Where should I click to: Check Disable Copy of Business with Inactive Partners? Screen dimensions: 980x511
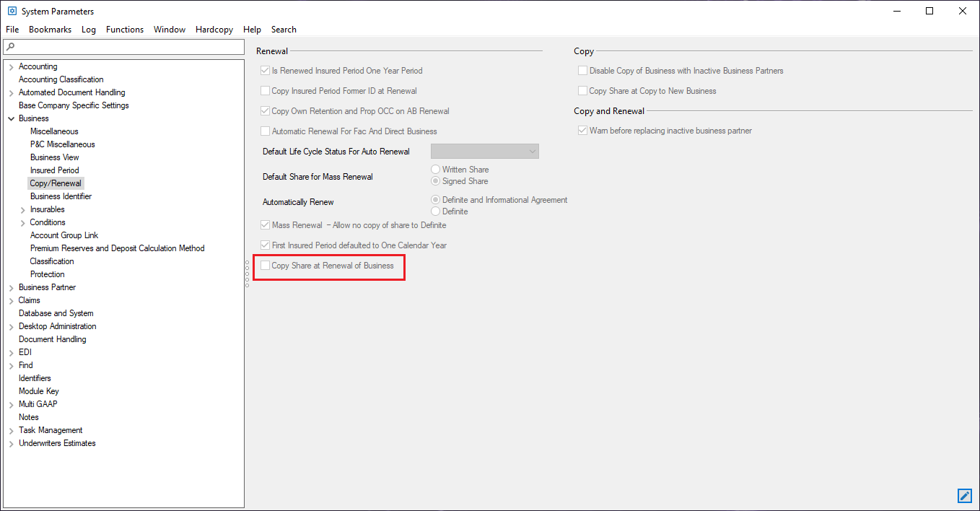click(x=583, y=71)
